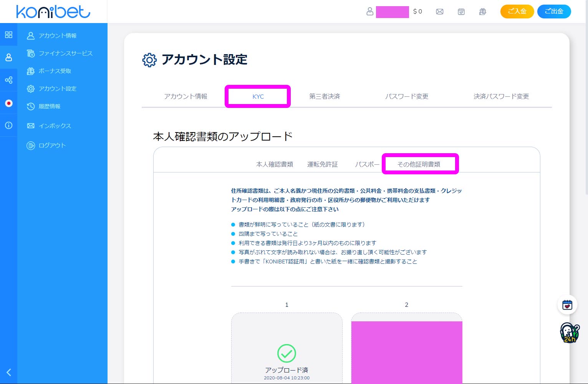
Task: Open the header gift bonus icon
Action: [x=483, y=12]
